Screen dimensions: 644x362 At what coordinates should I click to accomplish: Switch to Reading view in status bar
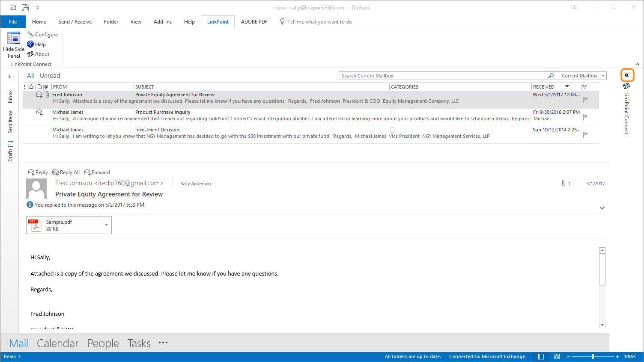coord(557,356)
